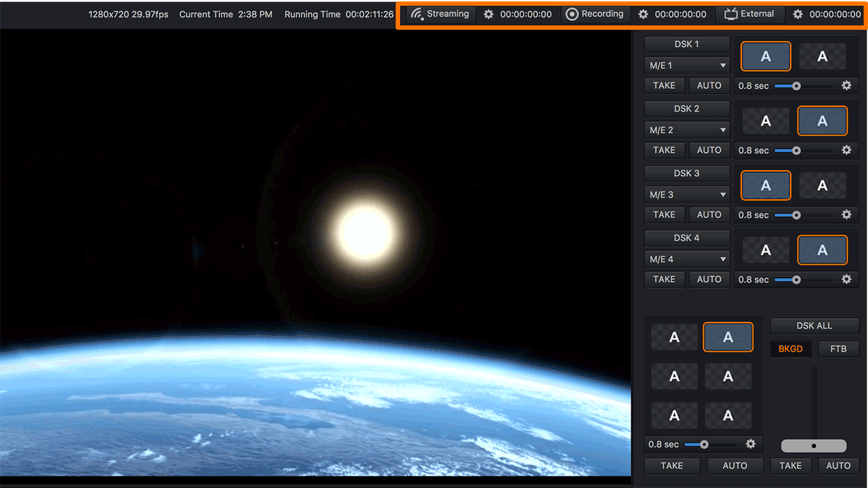
Task: Open DSK 1 transition settings gear
Action: click(846, 85)
